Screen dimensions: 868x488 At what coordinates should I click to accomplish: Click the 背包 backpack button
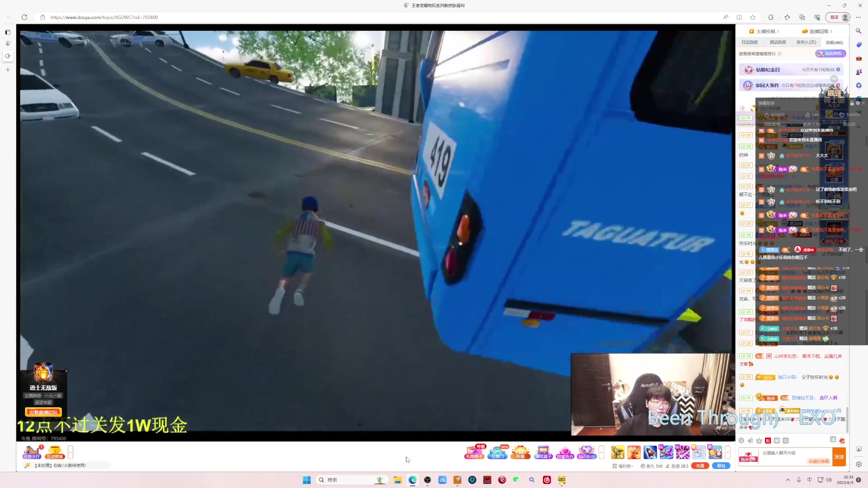coord(721,466)
